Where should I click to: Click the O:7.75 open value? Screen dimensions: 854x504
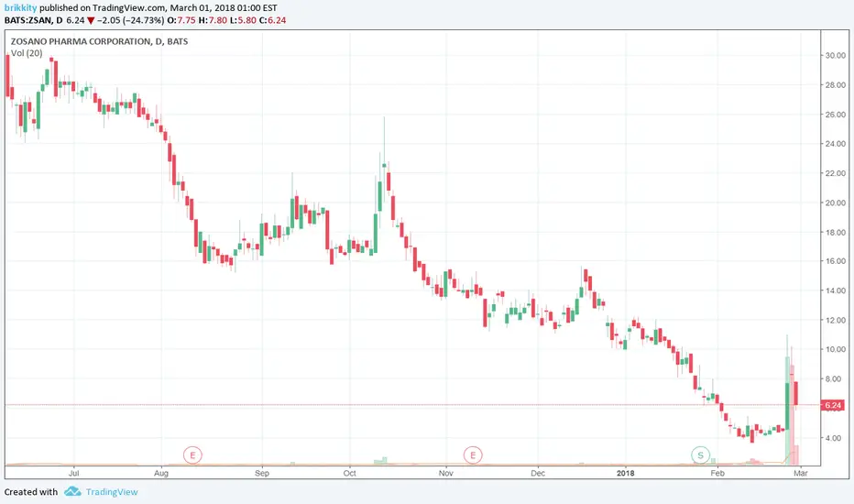pyautogui.click(x=181, y=20)
